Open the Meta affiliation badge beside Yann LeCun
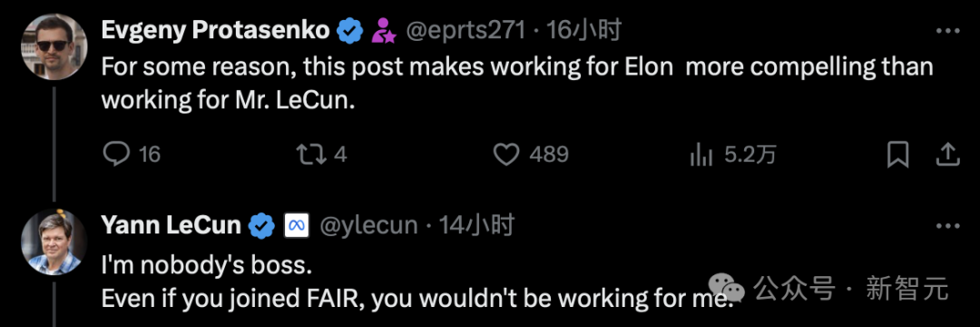980x327 pixels. tap(296, 225)
